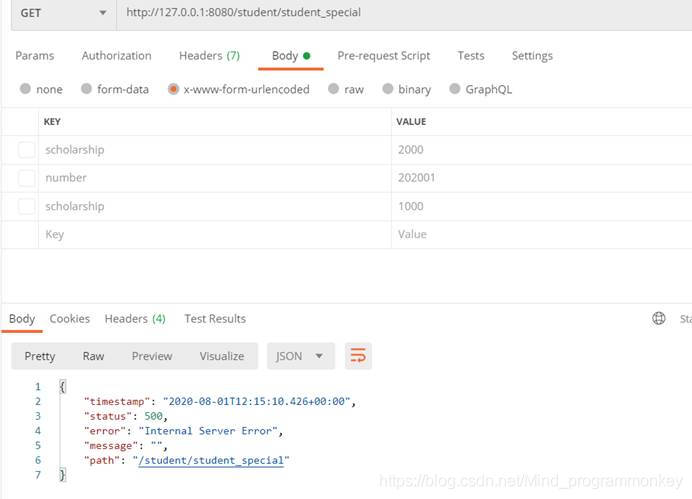Enable the scholarship 2000 row checkbox

tap(26, 150)
